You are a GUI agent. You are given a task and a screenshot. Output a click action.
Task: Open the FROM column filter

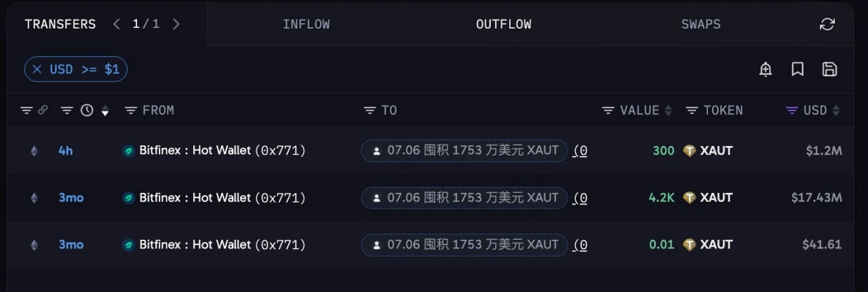132,110
